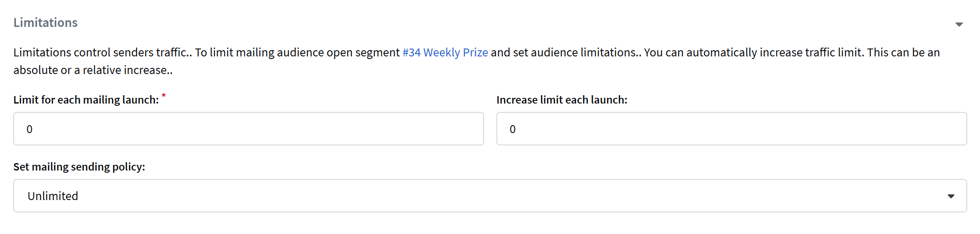Viewport: 980px width, 234px height.
Task: Collapse the Limitations section arrow
Action: click(959, 24)
